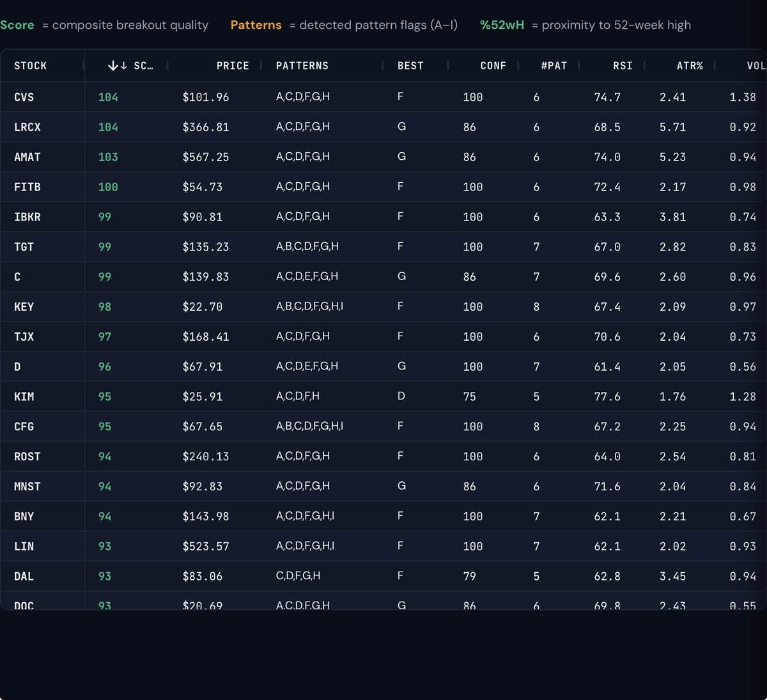Screen dimensions: 767x700
Task: Click KIM's patterns A,C,D,F,H
Action: click(298, 396)
